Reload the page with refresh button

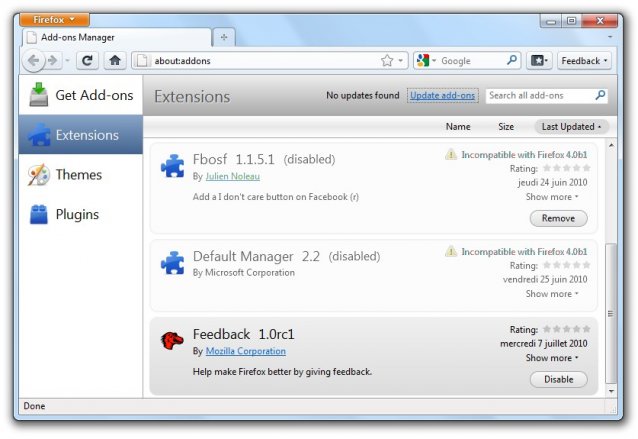[87, 61]
